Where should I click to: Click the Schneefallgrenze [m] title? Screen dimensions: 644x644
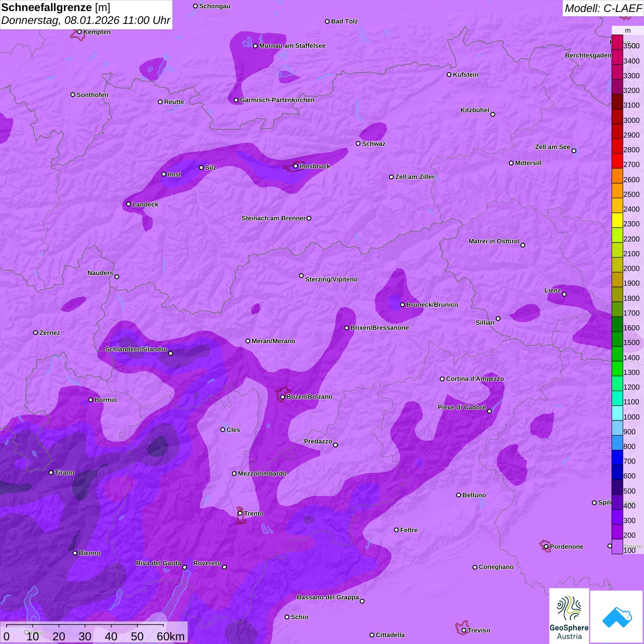click(56, 7)
